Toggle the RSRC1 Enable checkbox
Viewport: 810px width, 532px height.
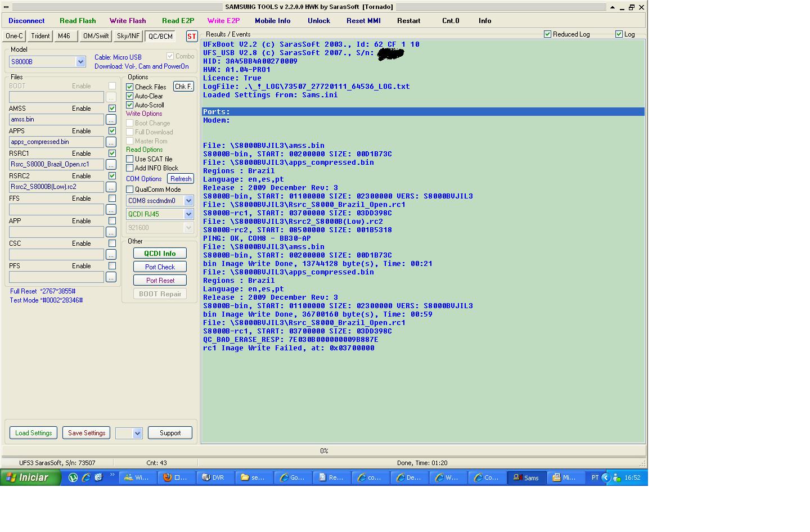tap(112, 154)
